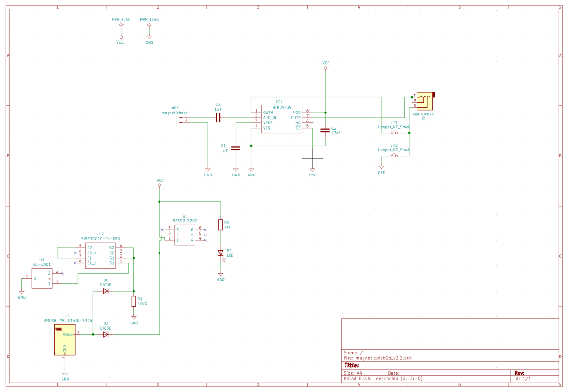Click the 'AudioJack3' label text

point(423,114)
